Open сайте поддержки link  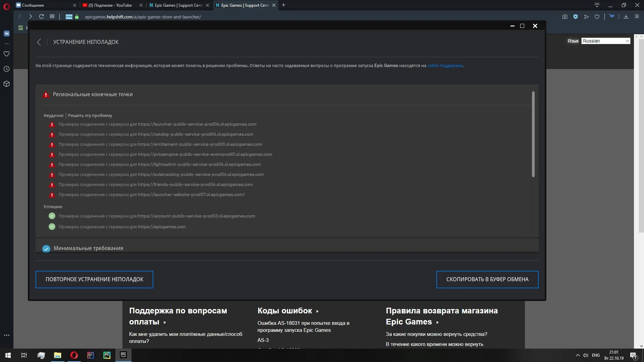pos(444,66)
